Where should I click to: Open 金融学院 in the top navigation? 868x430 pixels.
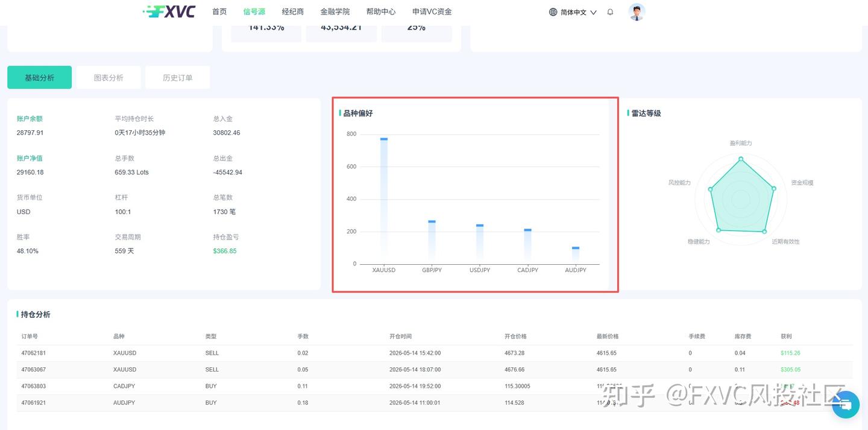click(335, 11)
